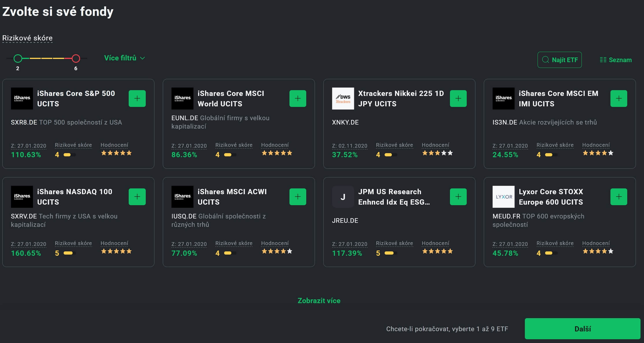Click the Rizikové skóre heading label
The width and height of the screenshot is (644, 343).
tap(27, 38)
